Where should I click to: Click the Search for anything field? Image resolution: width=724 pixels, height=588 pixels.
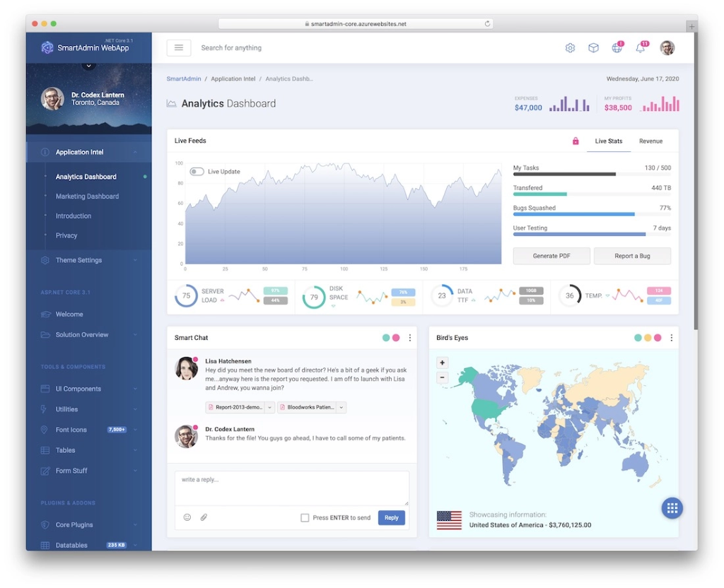[x=231, y=48]
